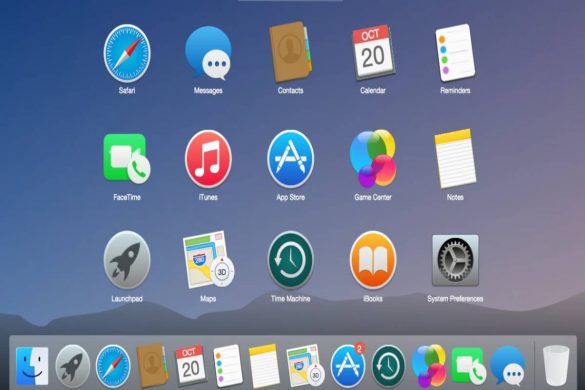Click the Finder icon in the dock
This screenshot has height=390, width=585.
coord(32,366)
